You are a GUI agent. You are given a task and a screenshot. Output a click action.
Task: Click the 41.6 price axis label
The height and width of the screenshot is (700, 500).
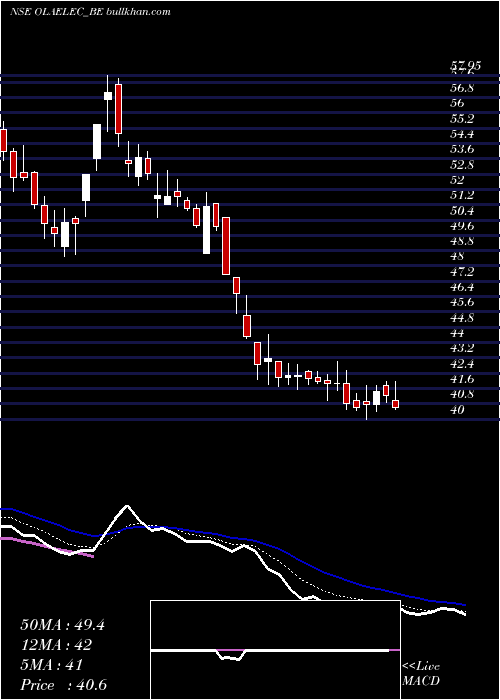click(462, 379)
